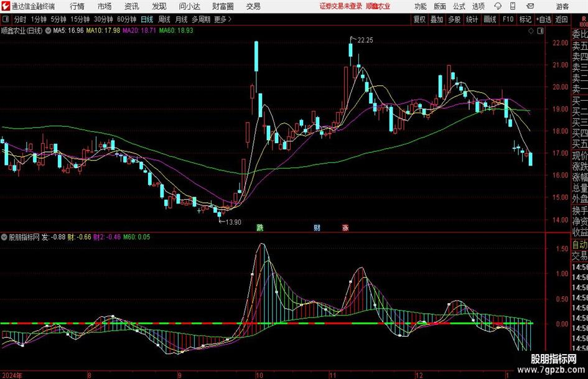Open the 问小达 menu
Viewport: 588px width, 379px height.
[x=189, y=6]
